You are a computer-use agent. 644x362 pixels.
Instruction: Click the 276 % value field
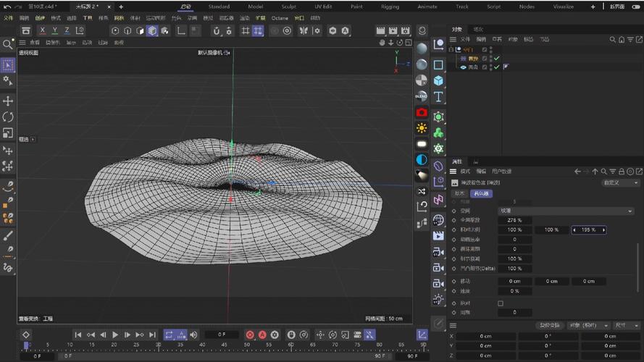point(514,220)
